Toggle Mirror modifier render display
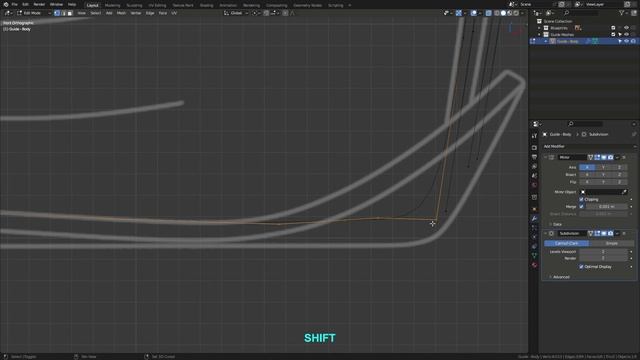 point(610,157)
